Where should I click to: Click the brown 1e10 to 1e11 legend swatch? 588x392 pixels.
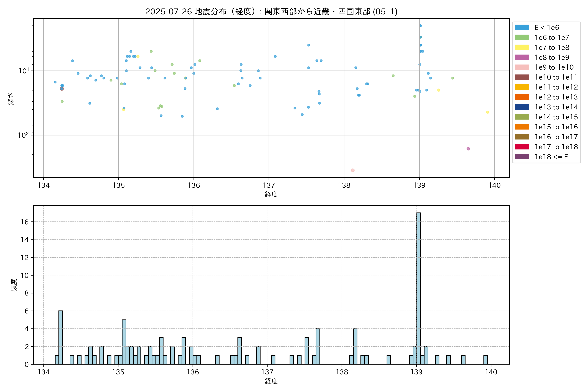522,77
